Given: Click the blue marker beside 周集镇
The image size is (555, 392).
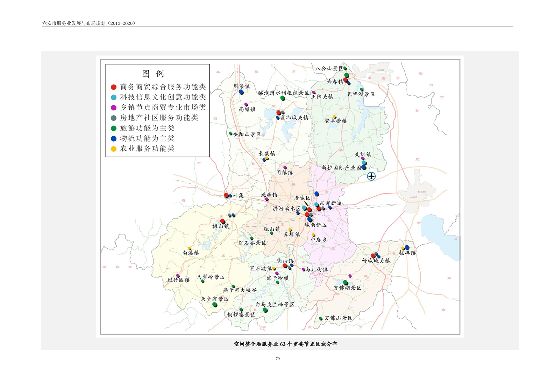Looking at the screenshot, I should coord(241,92).
